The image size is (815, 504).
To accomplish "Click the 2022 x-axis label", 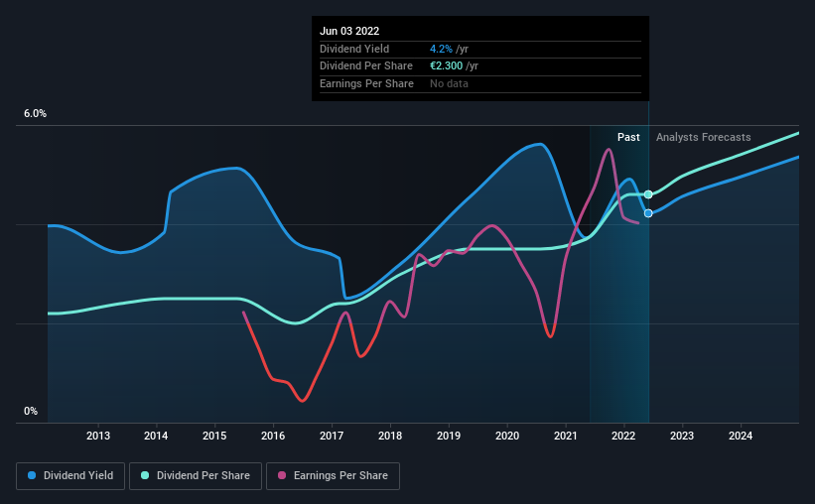I will click(x=623, y=436).
